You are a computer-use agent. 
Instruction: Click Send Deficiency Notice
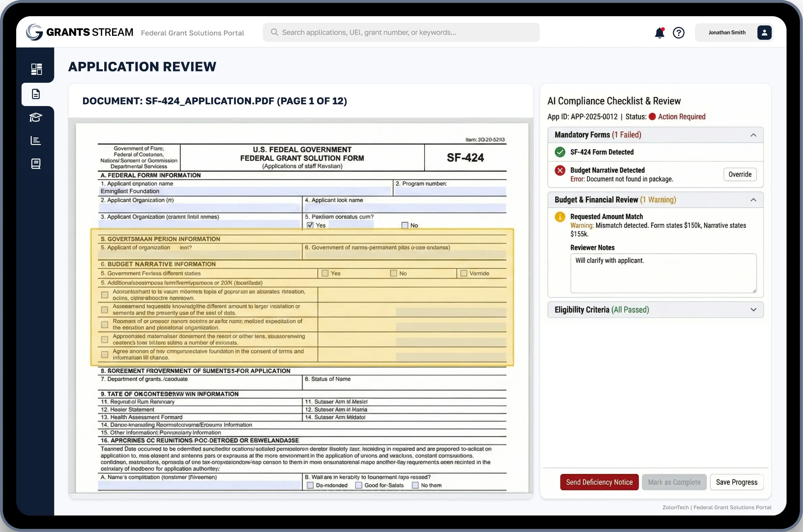coord(599,482)
